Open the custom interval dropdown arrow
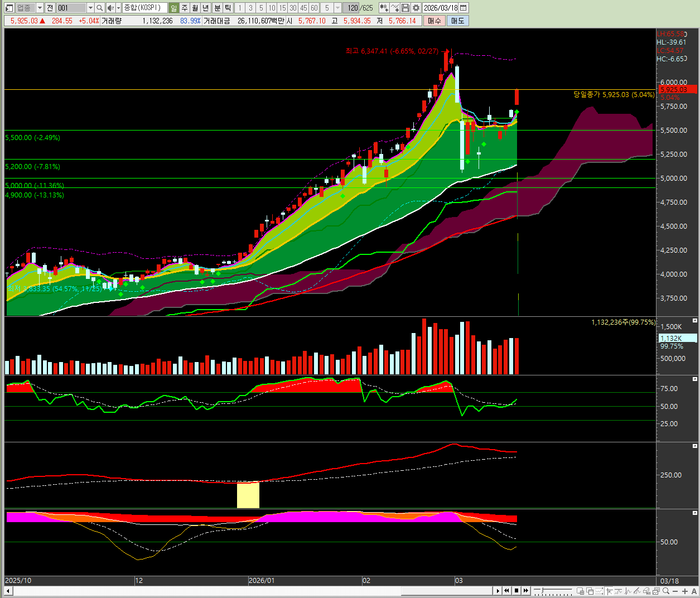Screen dimensions: 700x598 click(x=337, y=8)
